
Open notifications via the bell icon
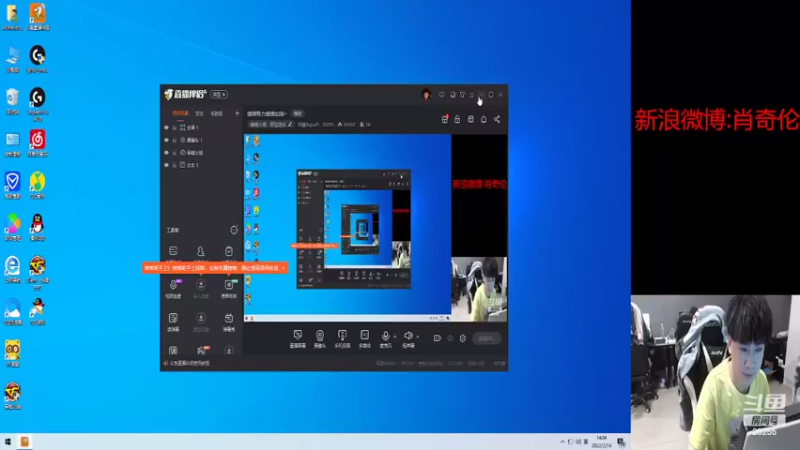(484, 119)
